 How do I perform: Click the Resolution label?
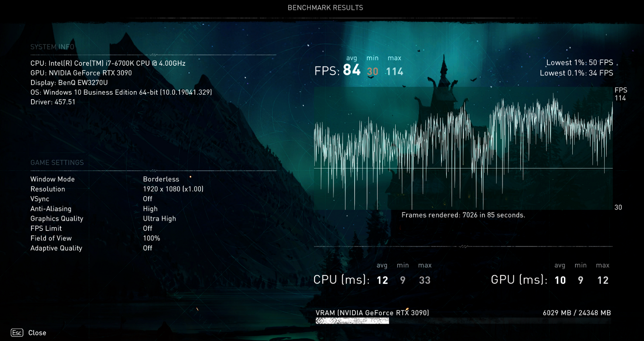click(x=48, y=189)
